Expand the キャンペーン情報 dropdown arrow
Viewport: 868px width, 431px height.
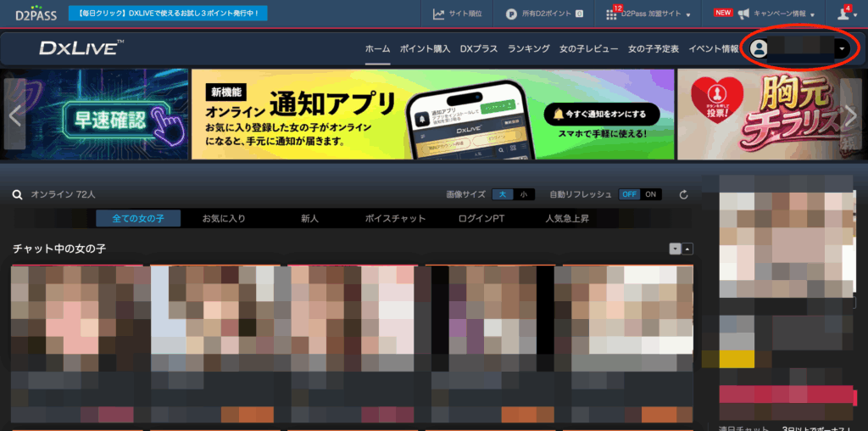[x=813, y=15]
